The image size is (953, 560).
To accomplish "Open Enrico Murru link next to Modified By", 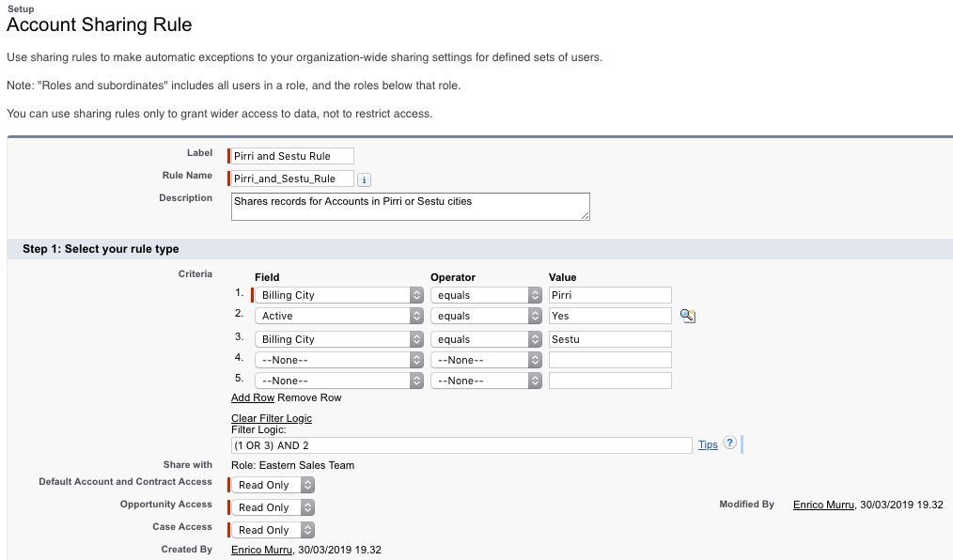I will (x=824, y=505).
